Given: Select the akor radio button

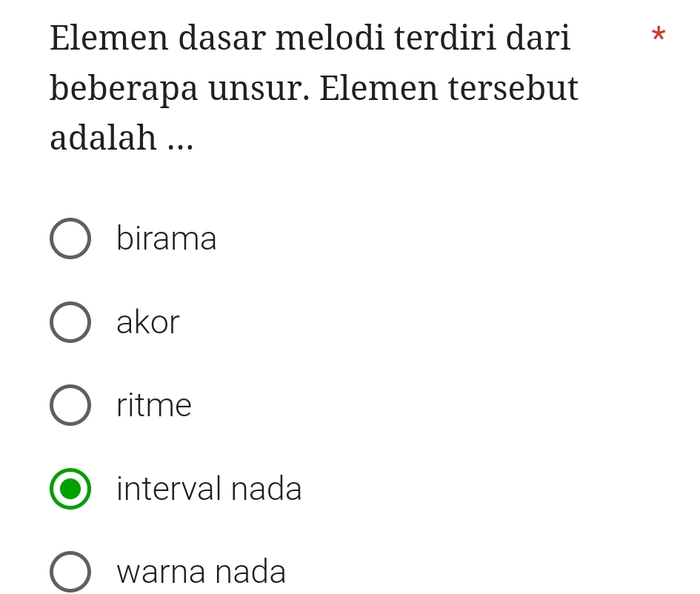Looking at the screenshot, I should (x=70, y=321).
